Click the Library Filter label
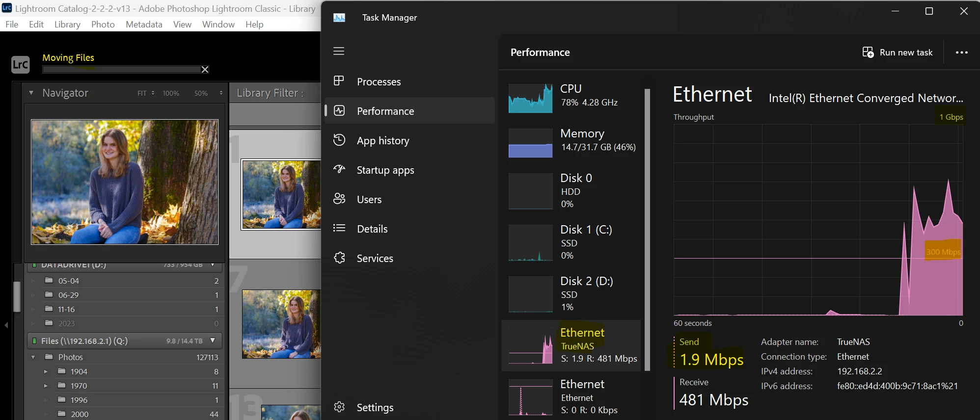 tap(270, 93)
